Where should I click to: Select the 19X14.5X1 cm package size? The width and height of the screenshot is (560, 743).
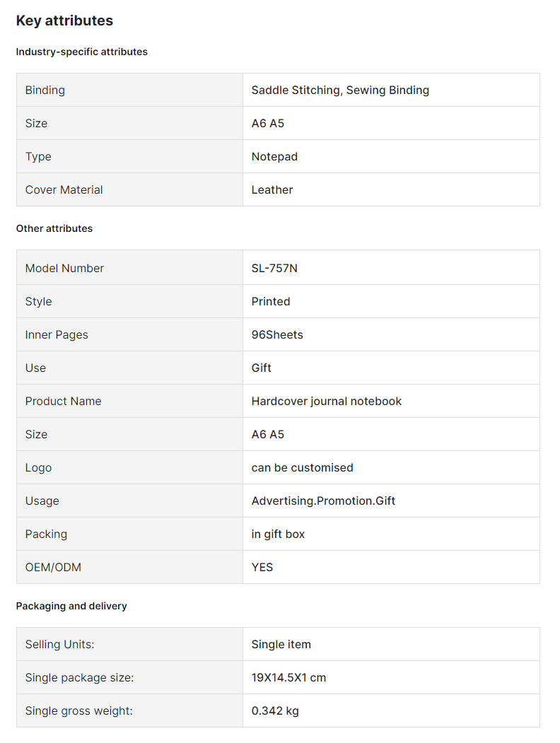(x=288, y=678)
